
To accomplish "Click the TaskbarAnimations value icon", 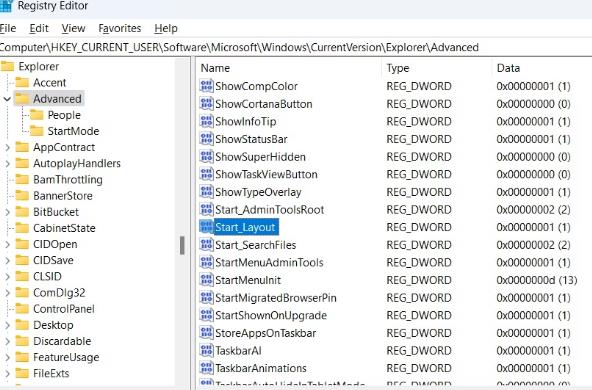I will point(207,368).
